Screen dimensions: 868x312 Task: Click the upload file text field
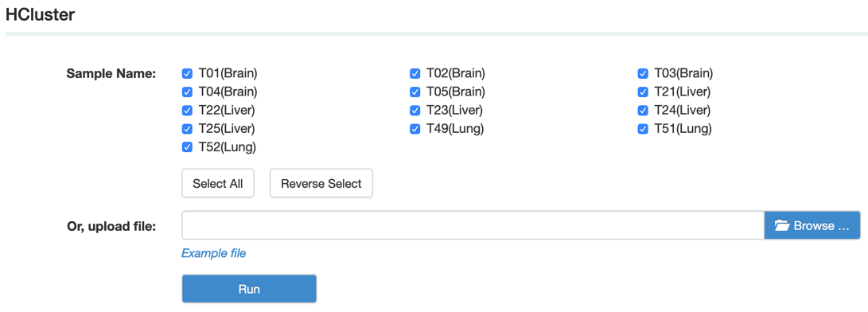(x=473, y=225)
